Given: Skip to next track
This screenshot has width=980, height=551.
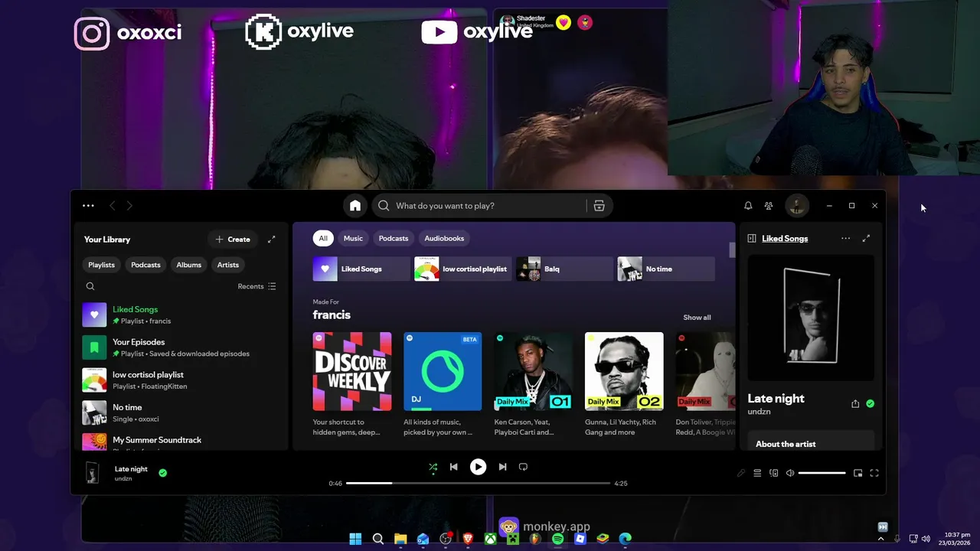Looking at the screenshot, I should pyautogui.click(x=502, y=467).
